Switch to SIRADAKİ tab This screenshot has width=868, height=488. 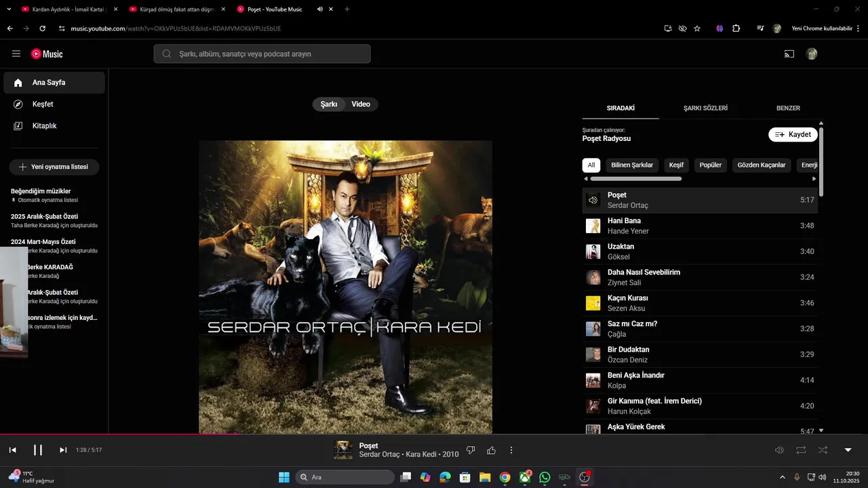click(620, 108)
